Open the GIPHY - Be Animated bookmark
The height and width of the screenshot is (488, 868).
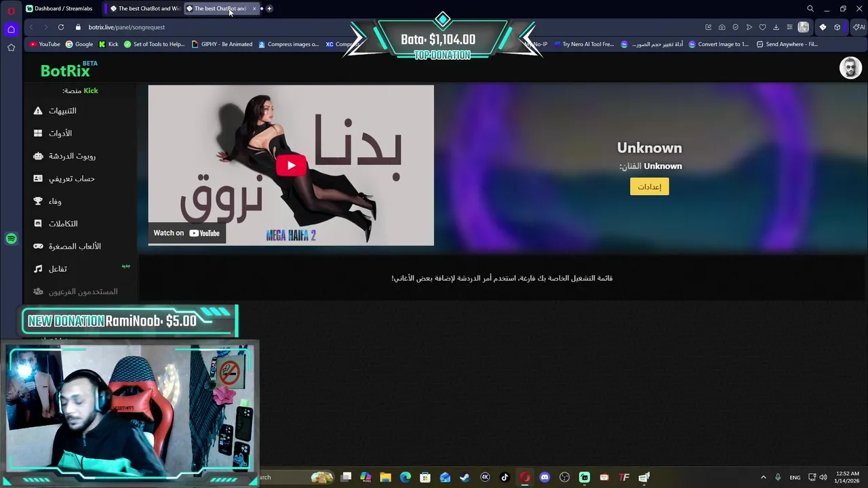(x=222, y=44)
